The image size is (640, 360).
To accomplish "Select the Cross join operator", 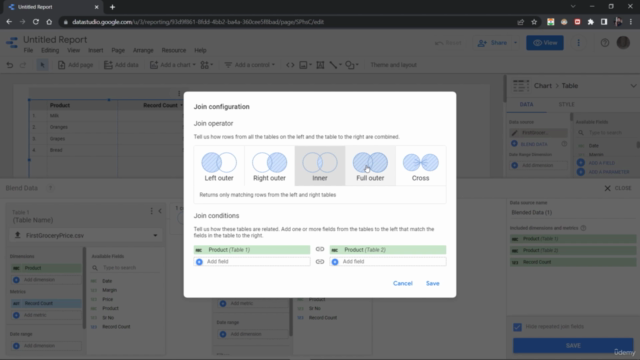I will point(420,166).
